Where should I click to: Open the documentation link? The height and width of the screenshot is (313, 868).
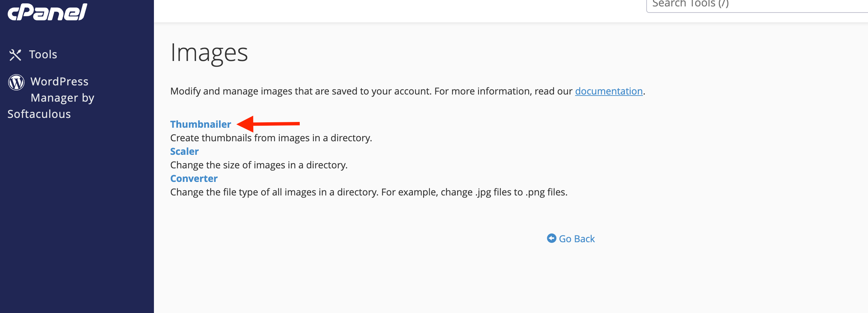[609, 91]
